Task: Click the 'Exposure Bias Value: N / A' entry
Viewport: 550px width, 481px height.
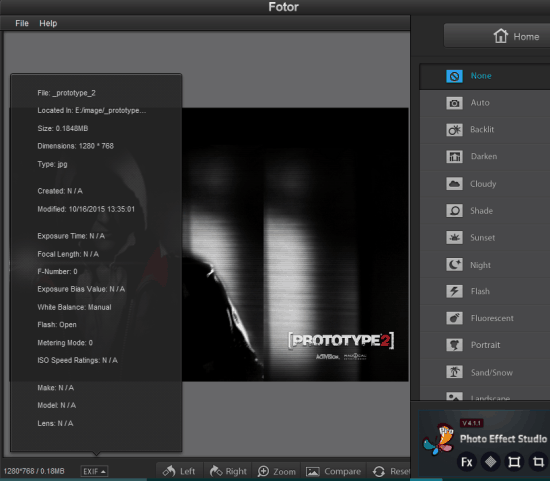Action: tap(81, 289)
